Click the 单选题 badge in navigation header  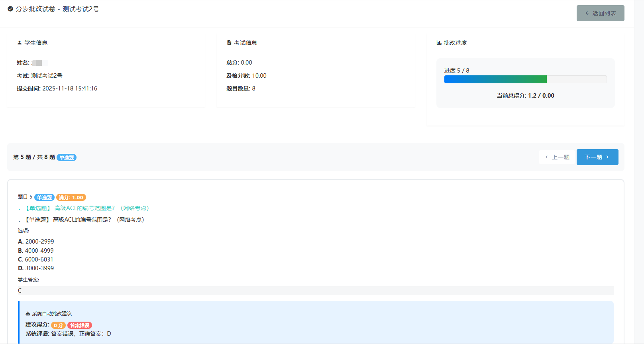tap(67, 157)
